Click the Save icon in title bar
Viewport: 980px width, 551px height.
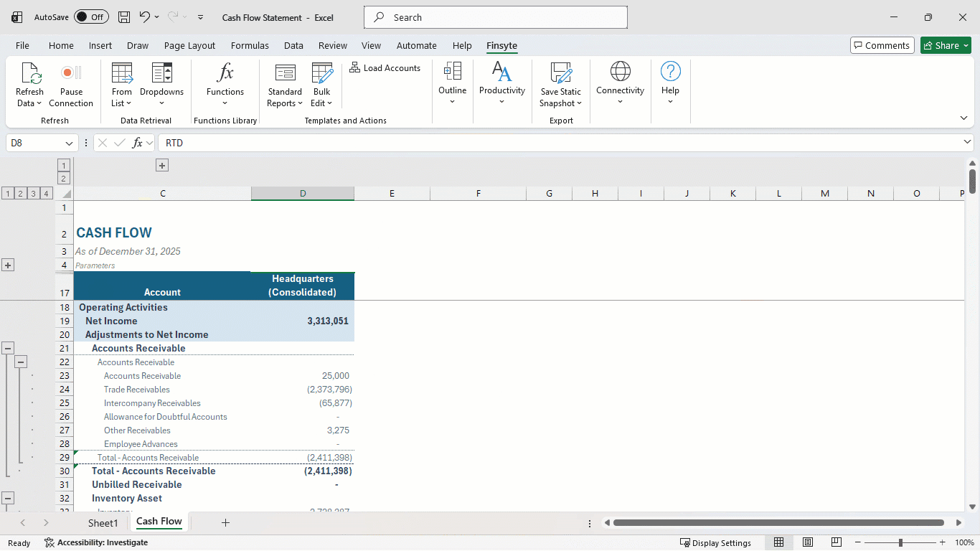[124, 17]
